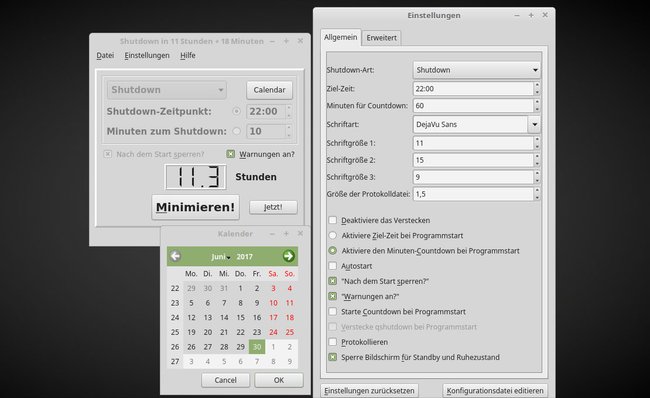Open the Hilfe menu
Screen dimensions: 650x398
click(188, 55)
